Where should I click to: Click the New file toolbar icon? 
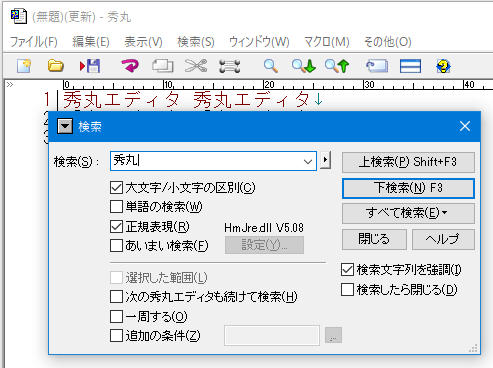point(24,66)
